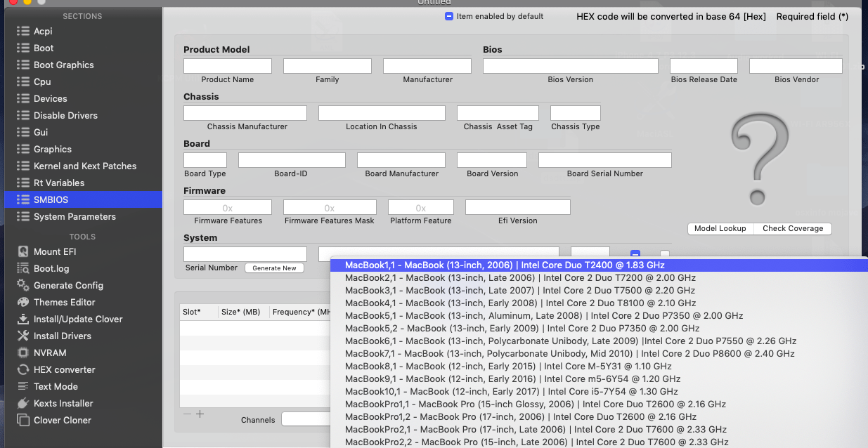Focus the Product Name field
Viewport: 868px width, 448px height.
[228, 66]
